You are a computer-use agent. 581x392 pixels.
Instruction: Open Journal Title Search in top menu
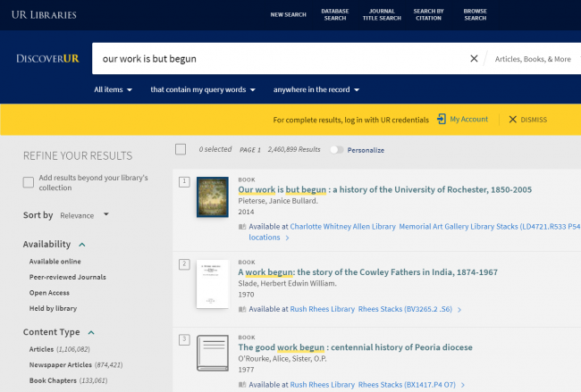click(381, 14)
